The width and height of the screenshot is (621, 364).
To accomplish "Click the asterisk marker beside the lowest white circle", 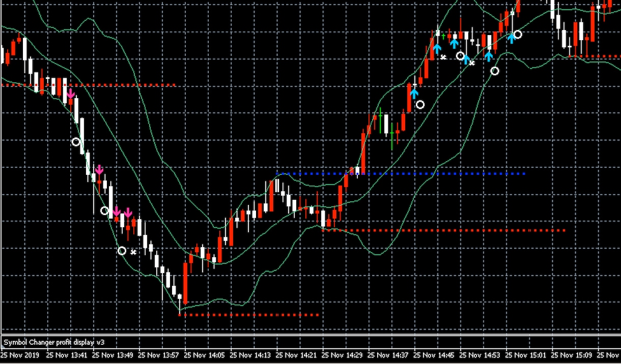I will (134, 252).
